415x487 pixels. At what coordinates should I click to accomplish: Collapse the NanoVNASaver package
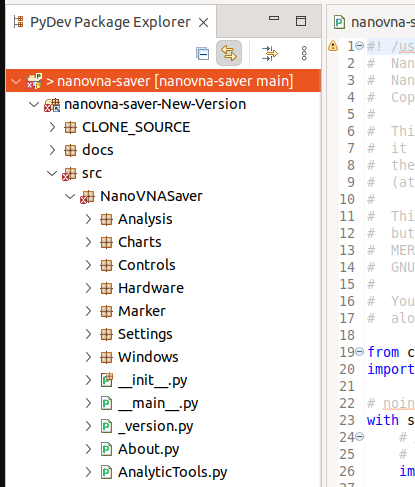coord(70,196)
